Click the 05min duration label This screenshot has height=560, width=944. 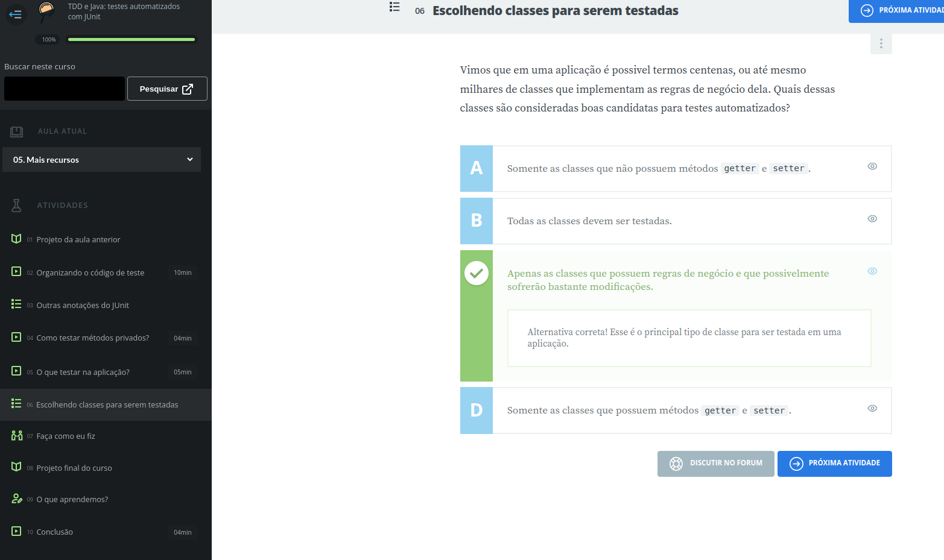click(183, 372)
